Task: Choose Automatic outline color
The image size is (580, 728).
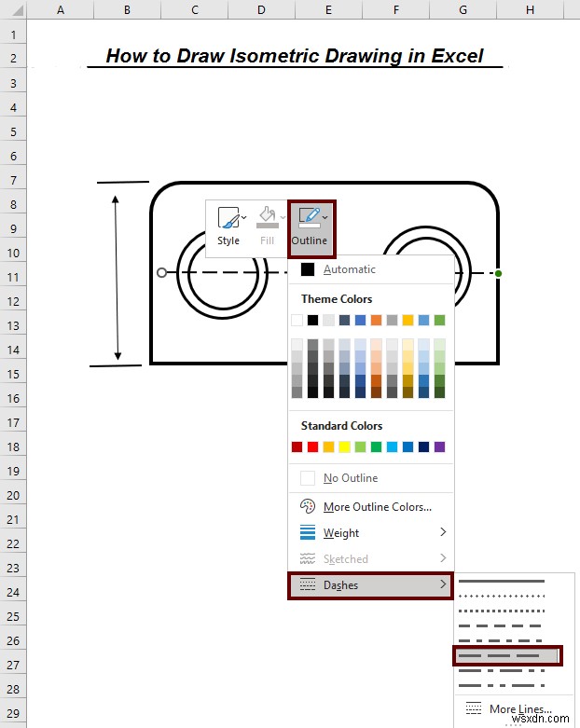Action: pos(370,269)
